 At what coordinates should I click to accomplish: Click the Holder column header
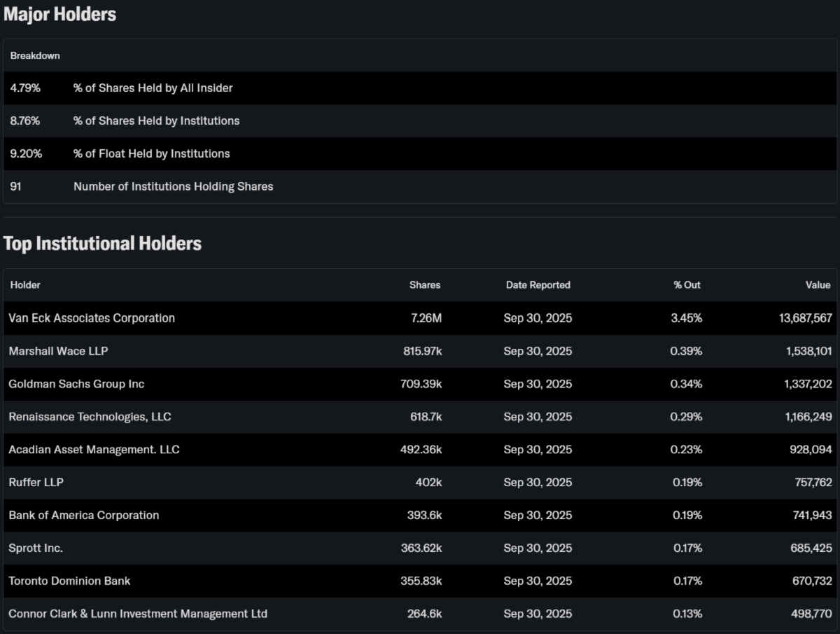[x=25, y=285]
